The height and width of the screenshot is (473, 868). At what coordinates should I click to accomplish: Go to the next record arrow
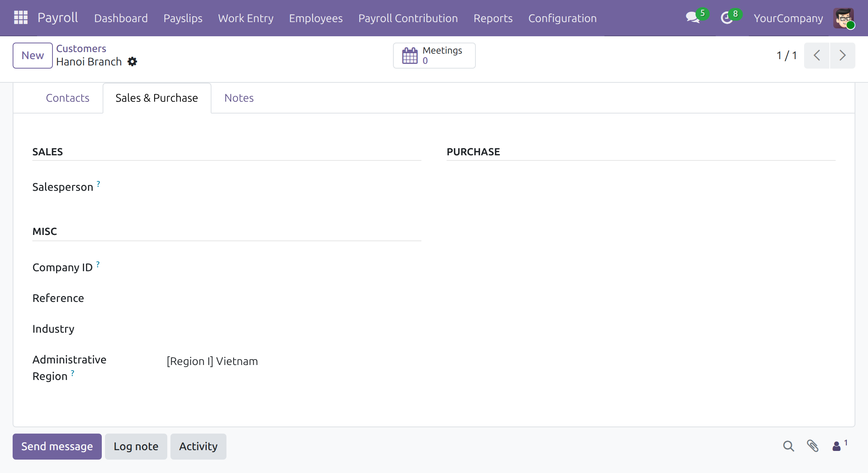842,56
